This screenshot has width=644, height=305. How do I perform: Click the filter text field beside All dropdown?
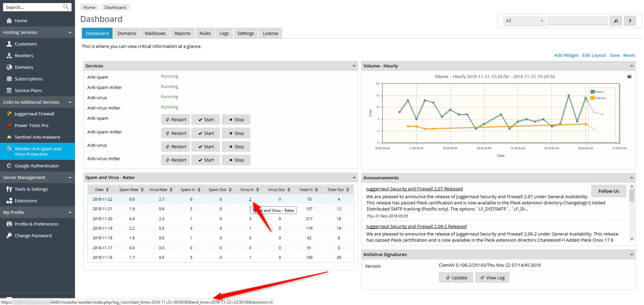[578, 21]
